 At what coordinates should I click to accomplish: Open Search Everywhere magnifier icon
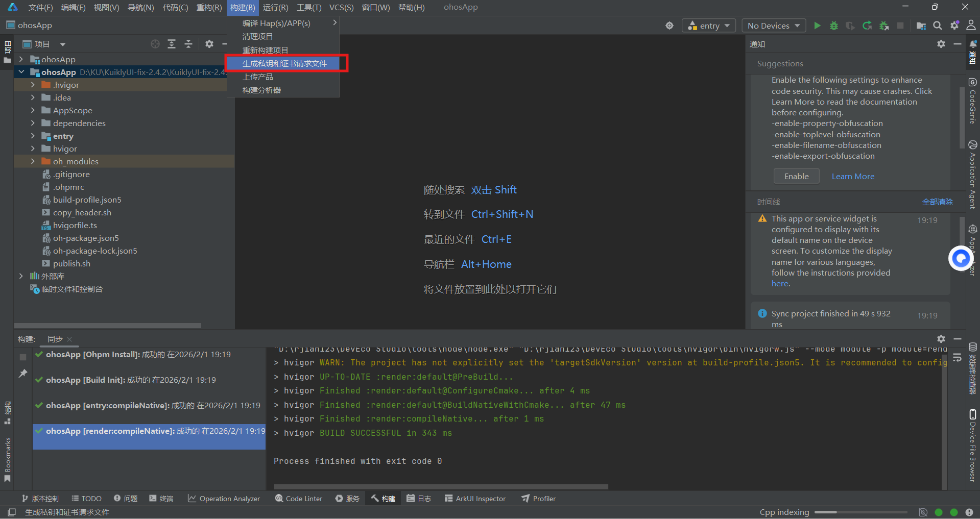938,26
